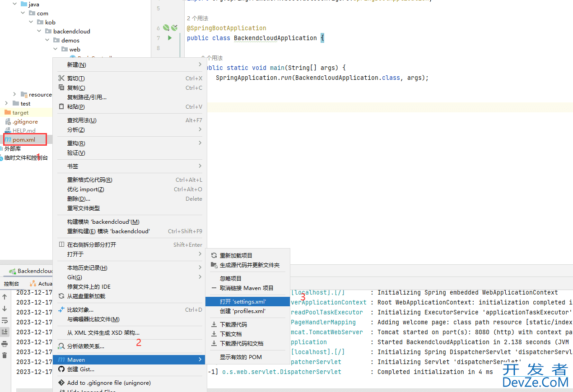Click the refresh icon beside 重新加载项目
This screenshot has height=392, width=573.
pyautogui.click(x=214, y=255)
